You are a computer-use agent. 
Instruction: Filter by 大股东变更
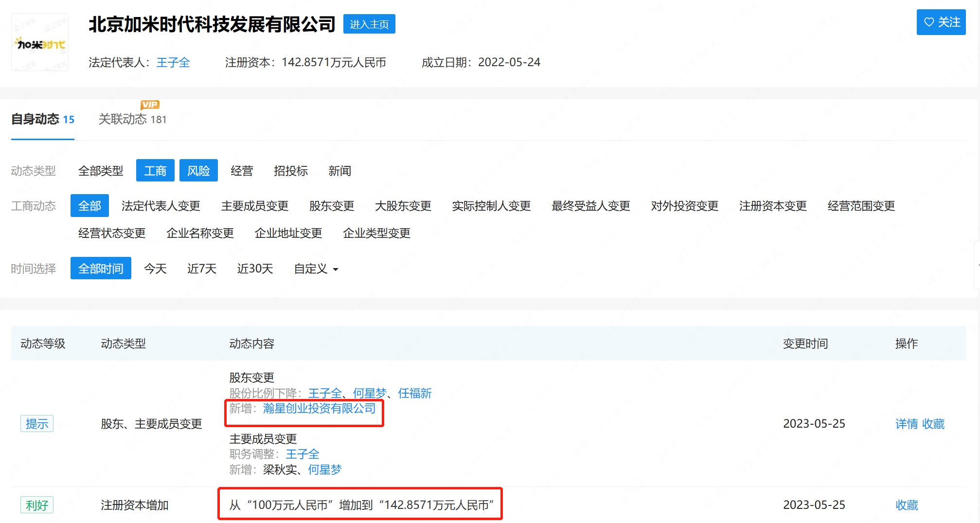403,206
